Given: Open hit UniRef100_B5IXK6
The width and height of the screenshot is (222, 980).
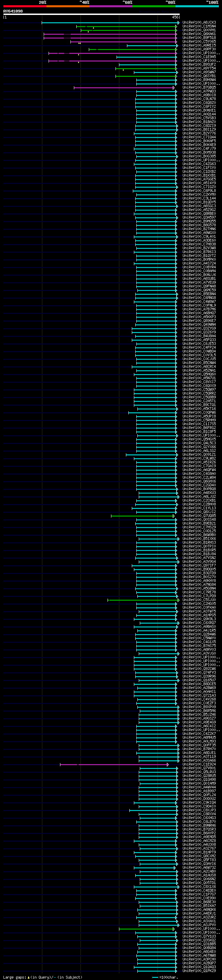Looking at the screenshot, I should click(199, 539).
